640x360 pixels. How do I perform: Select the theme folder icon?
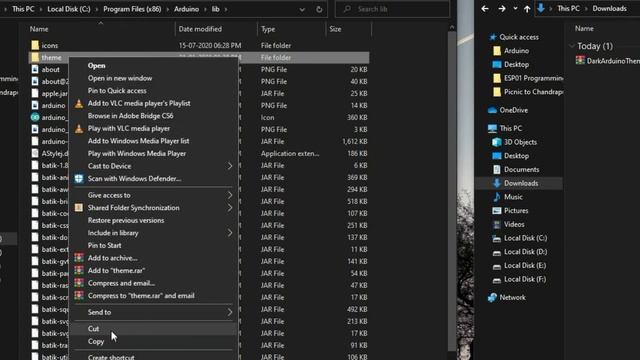[x=35, y=58]
